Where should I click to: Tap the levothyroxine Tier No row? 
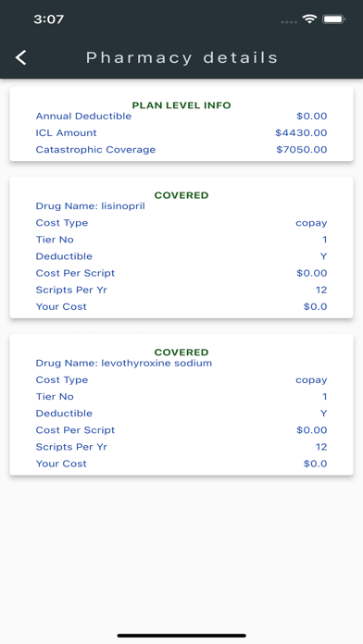(x=181, y=397)
